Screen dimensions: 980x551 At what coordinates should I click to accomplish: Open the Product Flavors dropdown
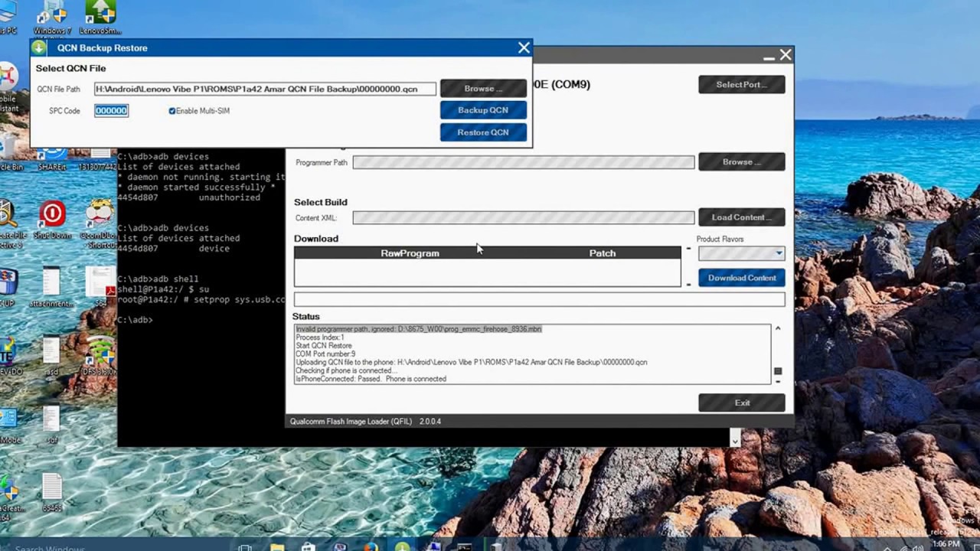[x=741, y=253]
